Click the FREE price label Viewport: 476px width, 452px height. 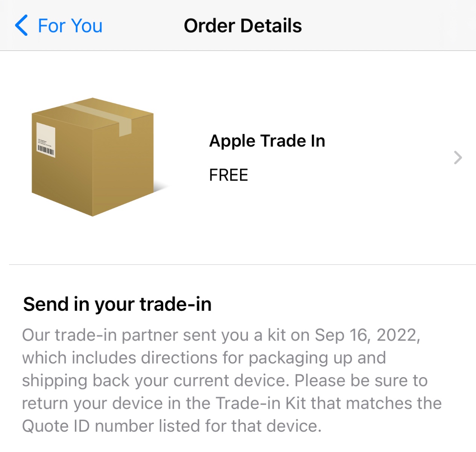pos(228,175)
